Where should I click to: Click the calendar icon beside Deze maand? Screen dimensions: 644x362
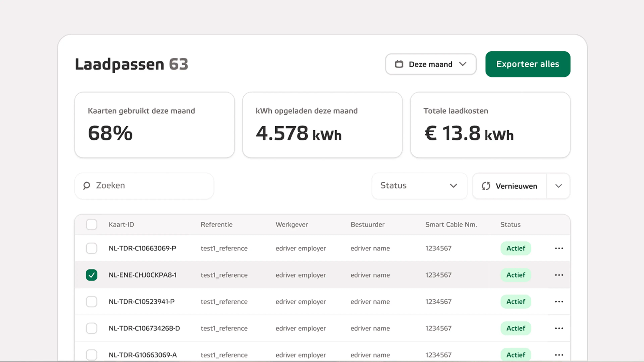399,64
